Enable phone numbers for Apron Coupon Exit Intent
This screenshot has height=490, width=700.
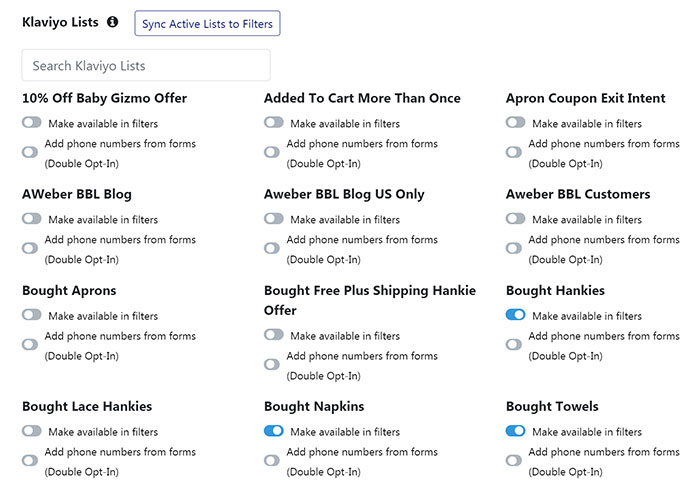tap(514, 152)
